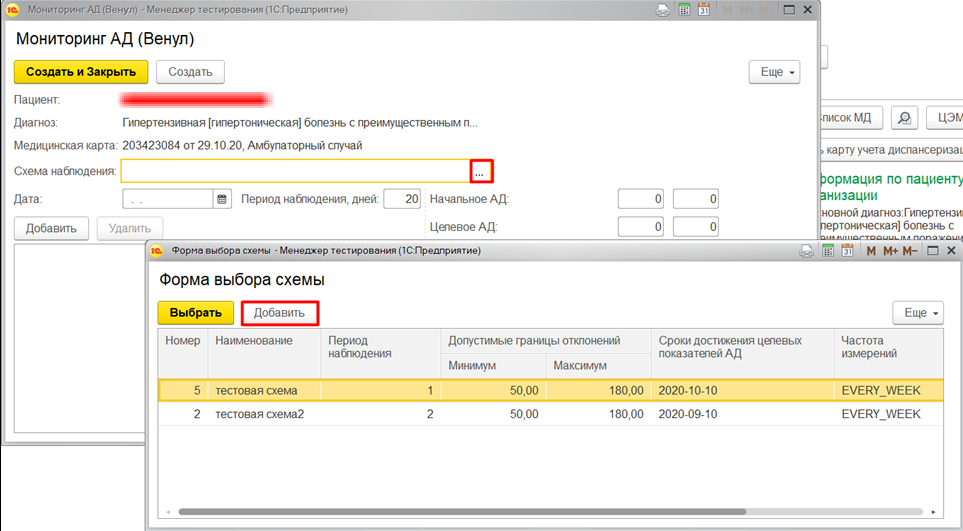Open calculator in Форма выбора схемы title bar

click(827, 251)
